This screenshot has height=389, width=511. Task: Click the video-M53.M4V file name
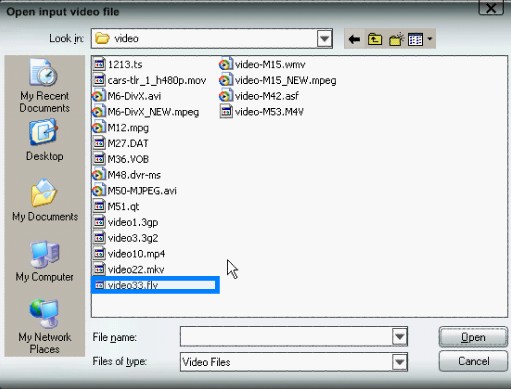[x=269, y=112]
